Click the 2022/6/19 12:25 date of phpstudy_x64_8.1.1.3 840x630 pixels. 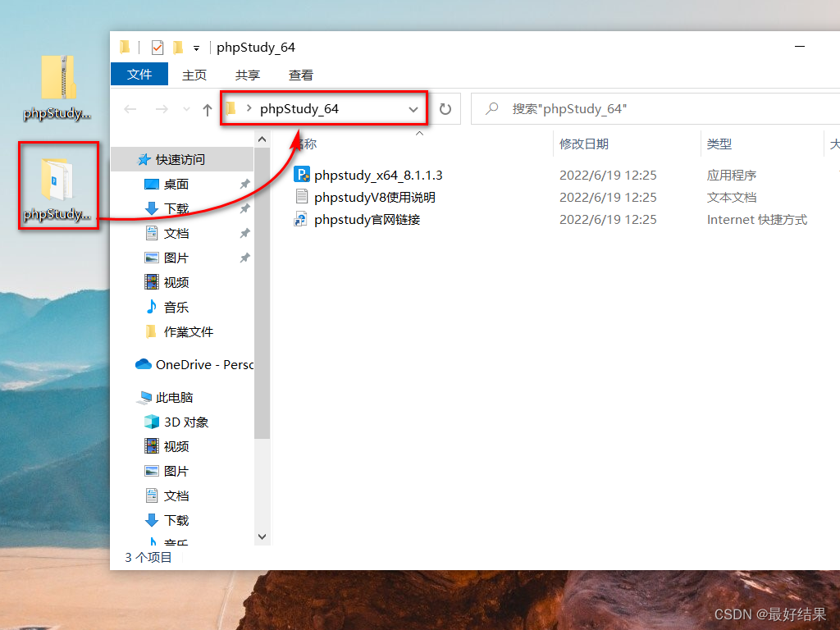point(608,176)
